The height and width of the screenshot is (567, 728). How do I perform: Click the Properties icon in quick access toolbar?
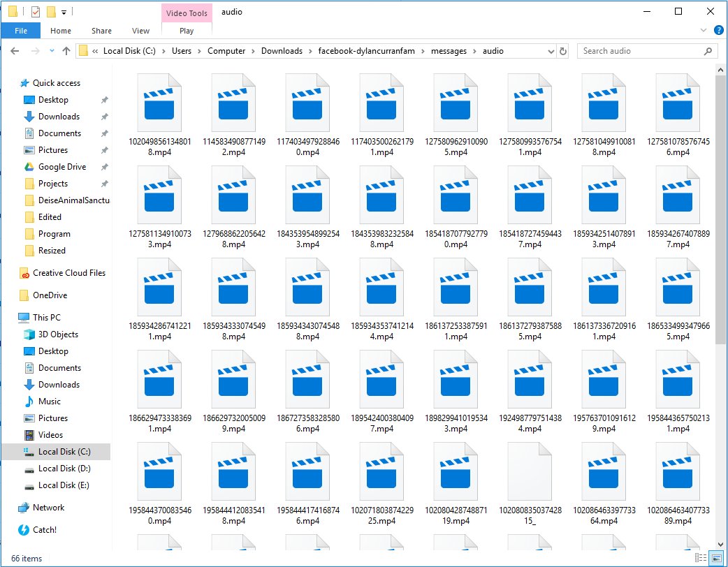point(36,12)
